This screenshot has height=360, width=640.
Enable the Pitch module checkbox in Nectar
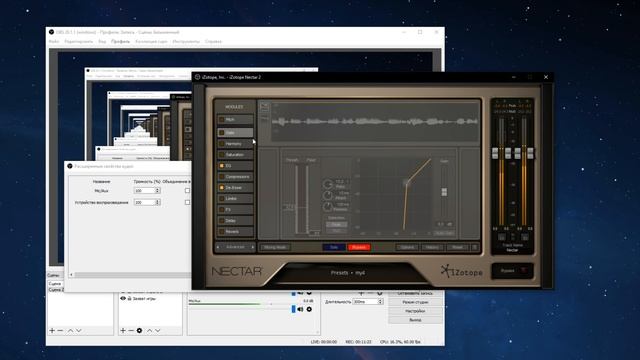222,120
